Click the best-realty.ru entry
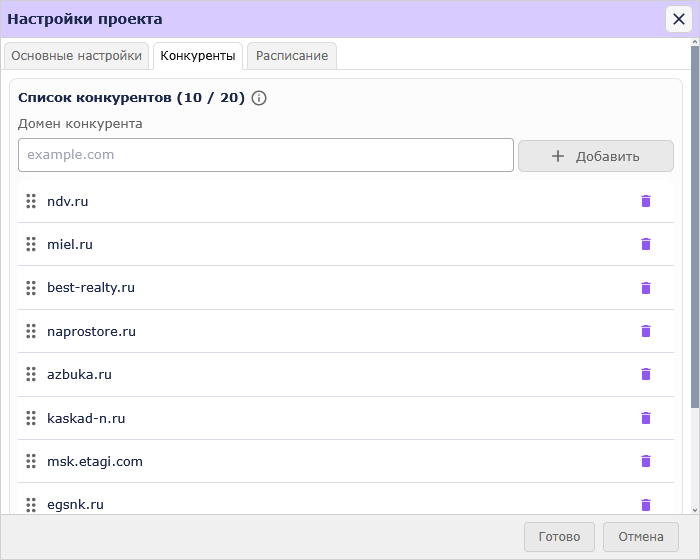 pyautogui.click(x=91, y=288)
